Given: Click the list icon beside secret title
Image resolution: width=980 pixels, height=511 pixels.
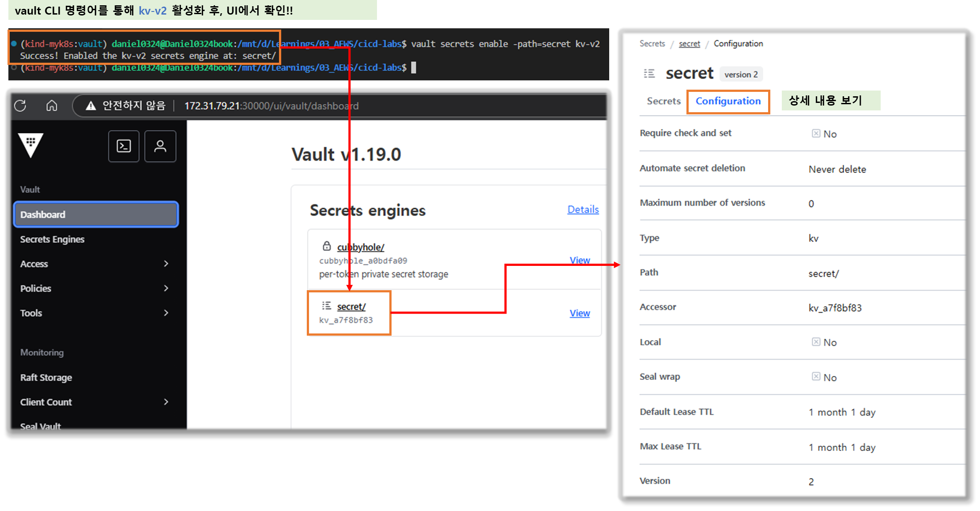Looking at the screenshot, I should pos(649,73).
